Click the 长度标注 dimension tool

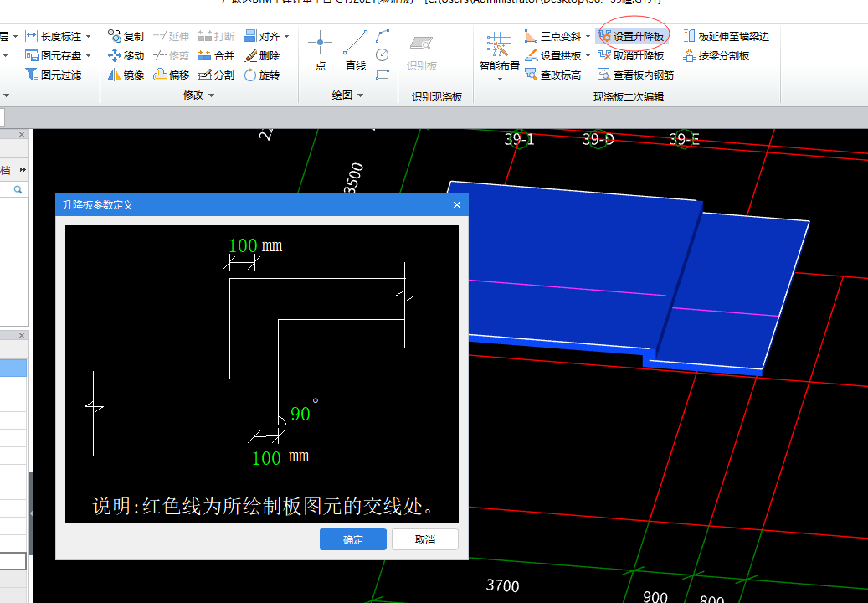point(53,37)
